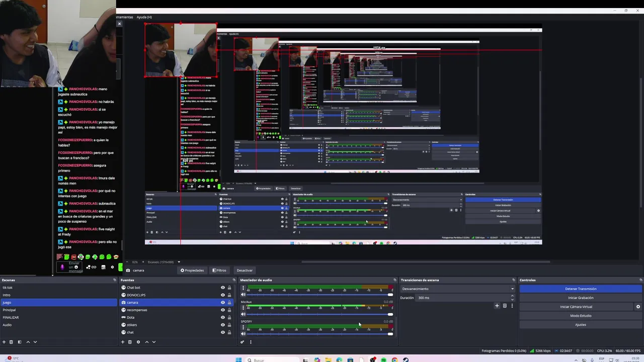Toggle lock on chat source
The height and width of the screenshot is (362, 644).
point(229,332)
